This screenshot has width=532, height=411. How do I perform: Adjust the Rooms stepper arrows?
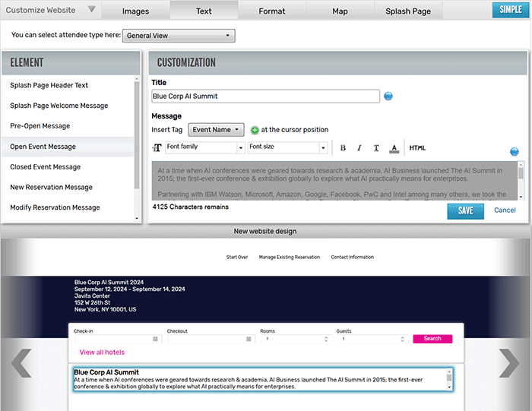[326, 339]
